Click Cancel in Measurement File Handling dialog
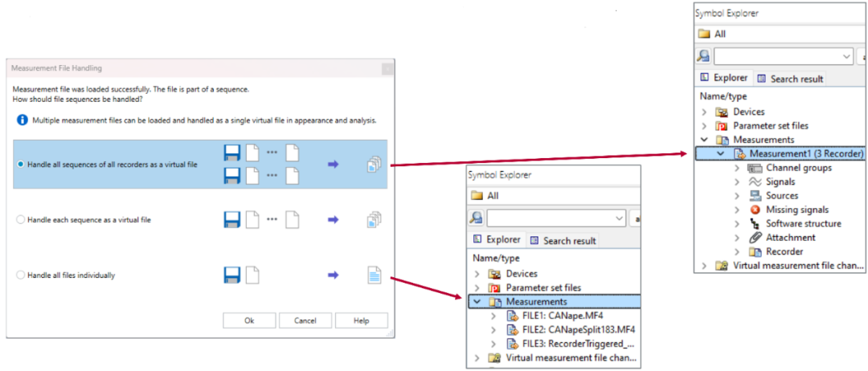 [305, 320]
